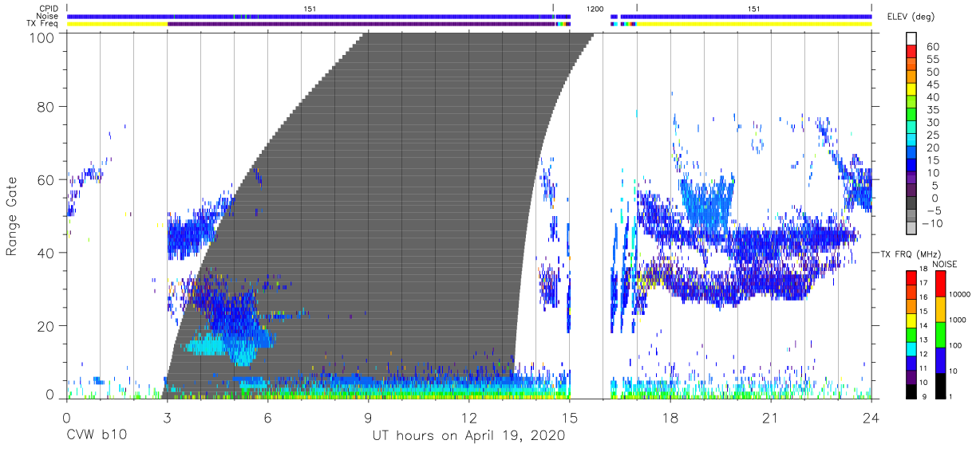980x452 pixels.
Task: Click the Range Gate tick label 80
Action: pos(46,106)
